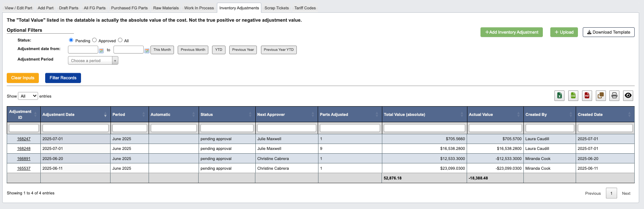
Task: Sort by Automatic column
Action: pyautogui.click(x=174, y=114)
